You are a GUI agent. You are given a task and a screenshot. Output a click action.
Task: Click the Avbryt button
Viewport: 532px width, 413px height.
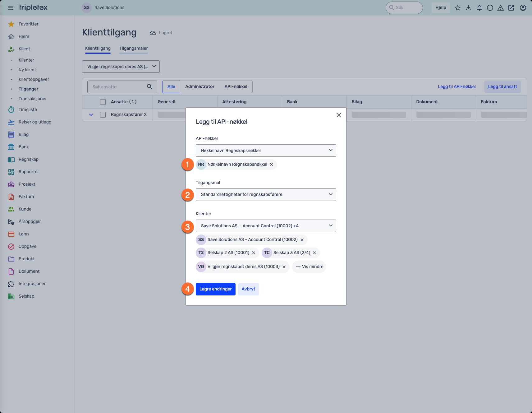[x=248, y=289]
